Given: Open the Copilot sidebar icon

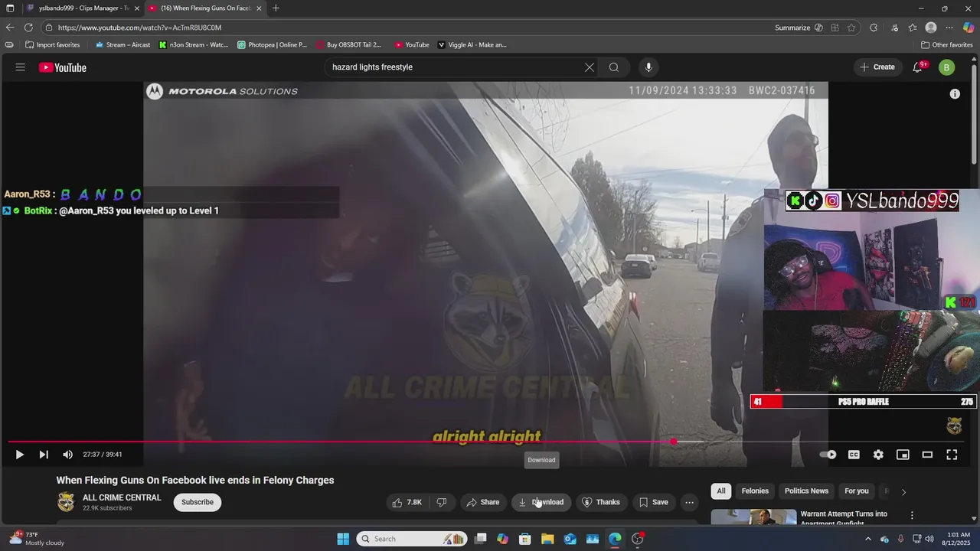Looking at the screenshot, I should (969, 28).
